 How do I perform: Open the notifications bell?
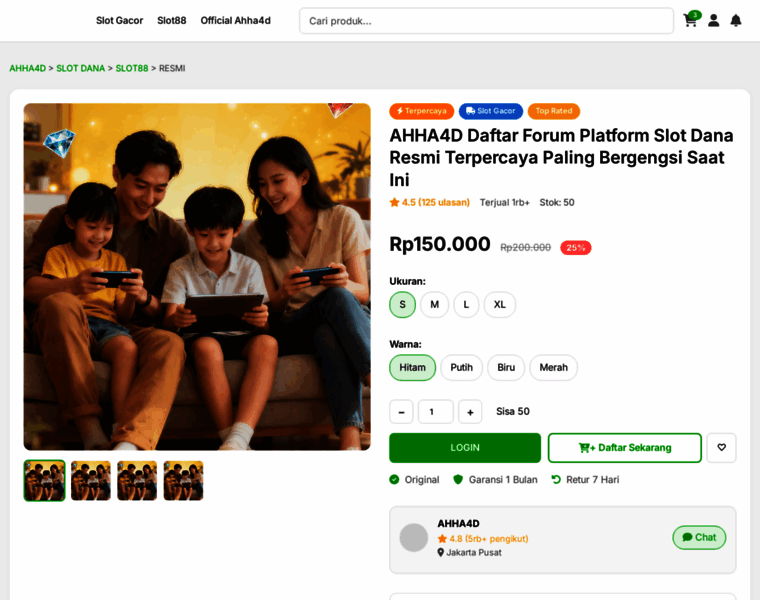click(736, 20)
